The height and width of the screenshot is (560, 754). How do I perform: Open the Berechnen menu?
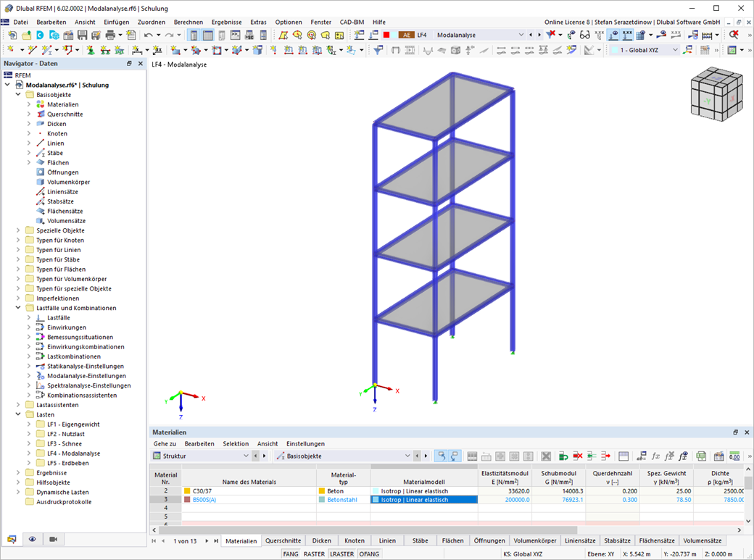click(x=188, y=22)
